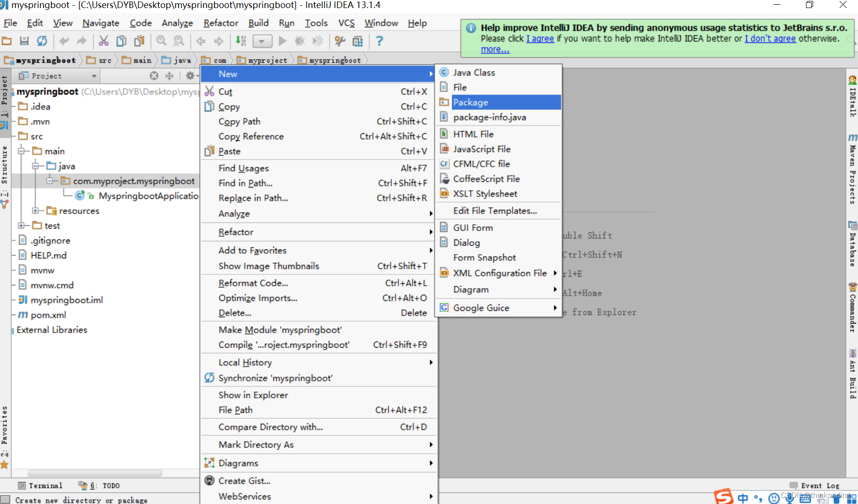Select Package in the New submenu
The height and width of the screenshot is (504, 858).
pos(498,102)
